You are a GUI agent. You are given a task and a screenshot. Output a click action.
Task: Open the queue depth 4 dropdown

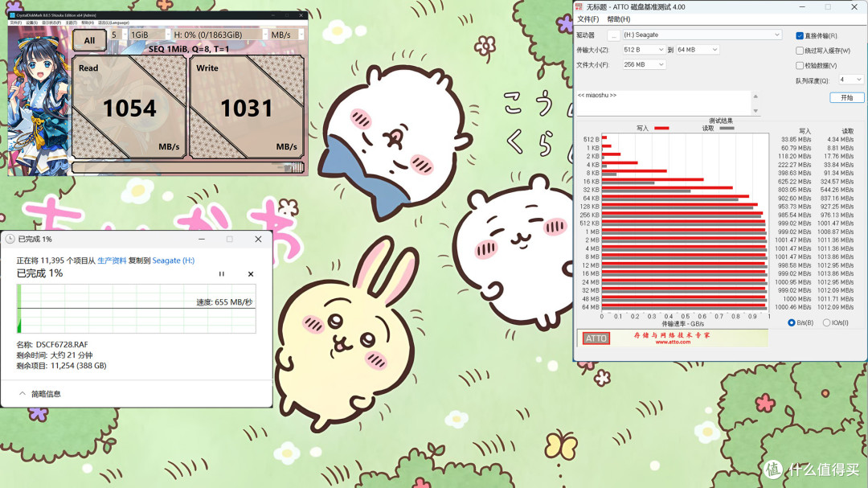coord(850,80)
